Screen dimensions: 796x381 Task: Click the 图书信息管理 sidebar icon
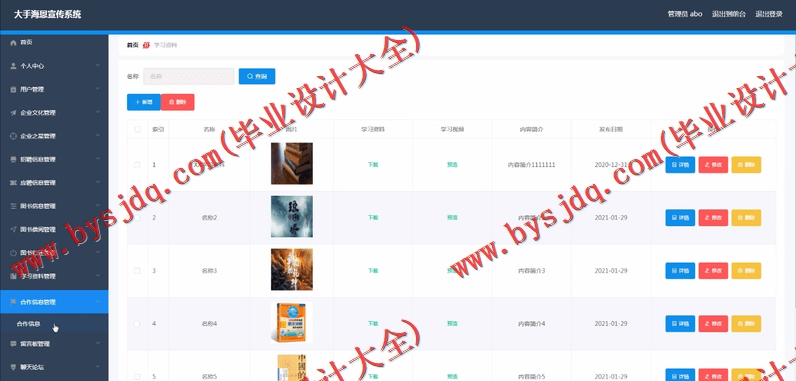(x=14, y=206)
